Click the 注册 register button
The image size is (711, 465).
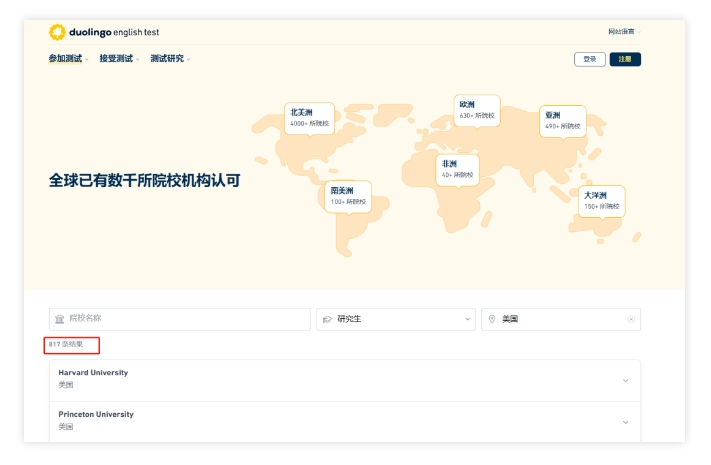pyautogui.click(x=625, y=59)
